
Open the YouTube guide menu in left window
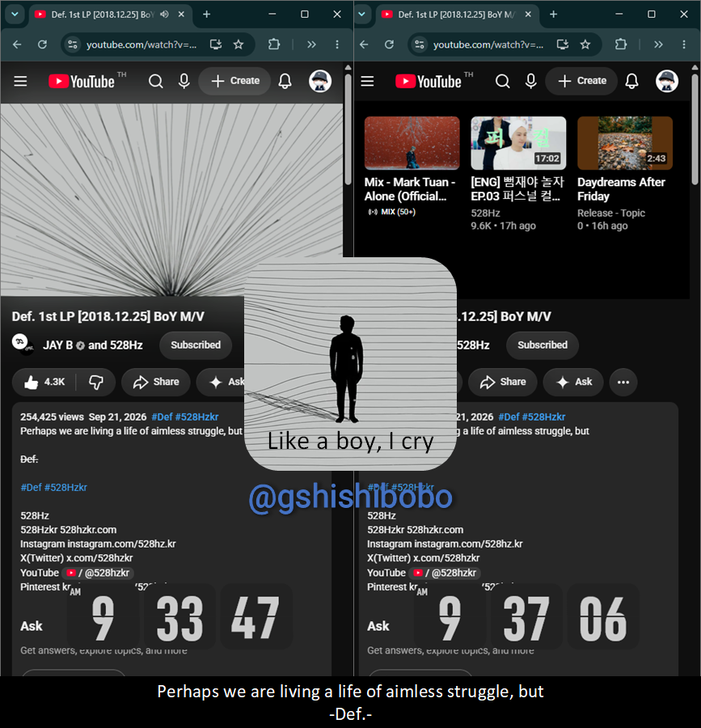(20, 82)
